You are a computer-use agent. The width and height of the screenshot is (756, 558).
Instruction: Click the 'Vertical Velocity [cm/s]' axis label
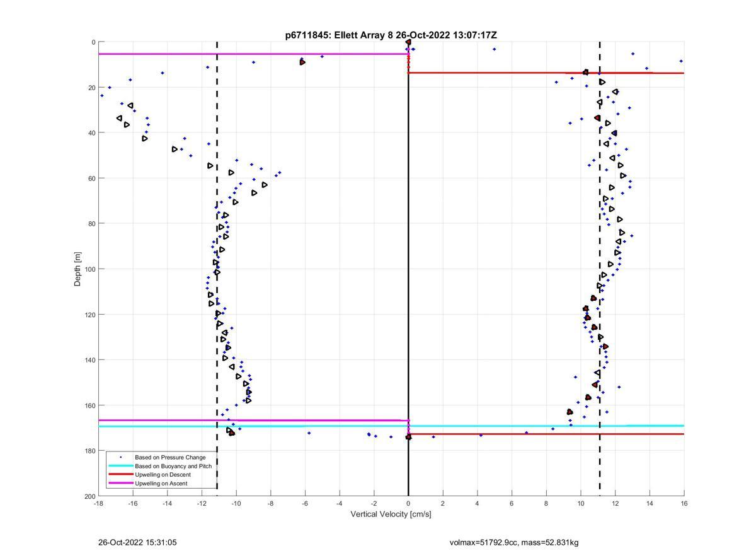[x=391, y=514]
